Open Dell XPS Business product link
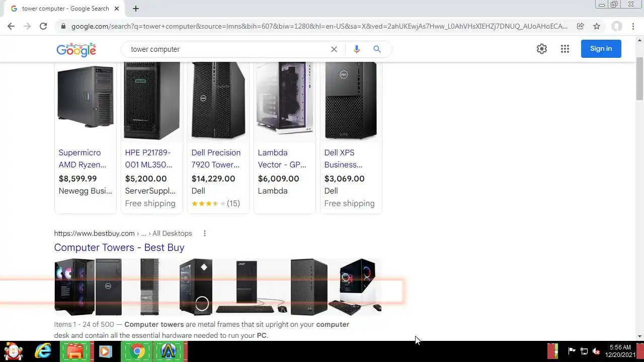Viewport: 644px width, 362px height. click(x=344, y=158)
